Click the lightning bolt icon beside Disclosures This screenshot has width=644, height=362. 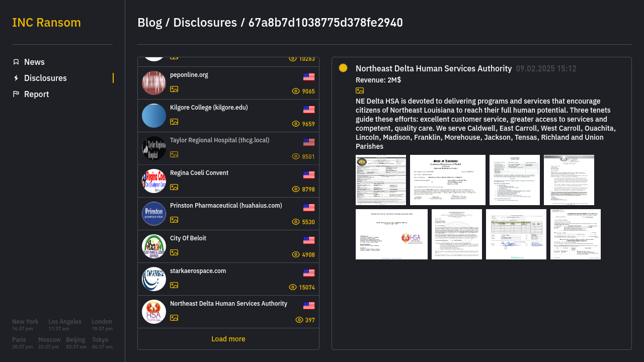pos(16,78)
